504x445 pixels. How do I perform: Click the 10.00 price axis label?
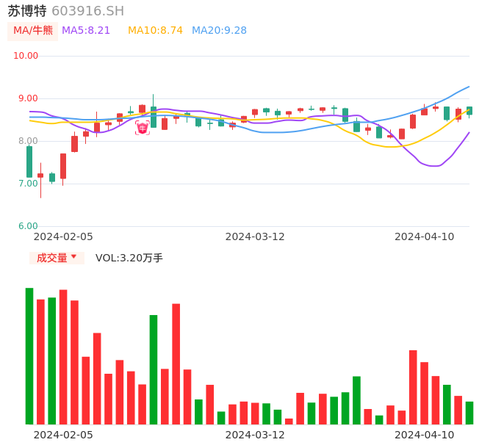point(26,56)
